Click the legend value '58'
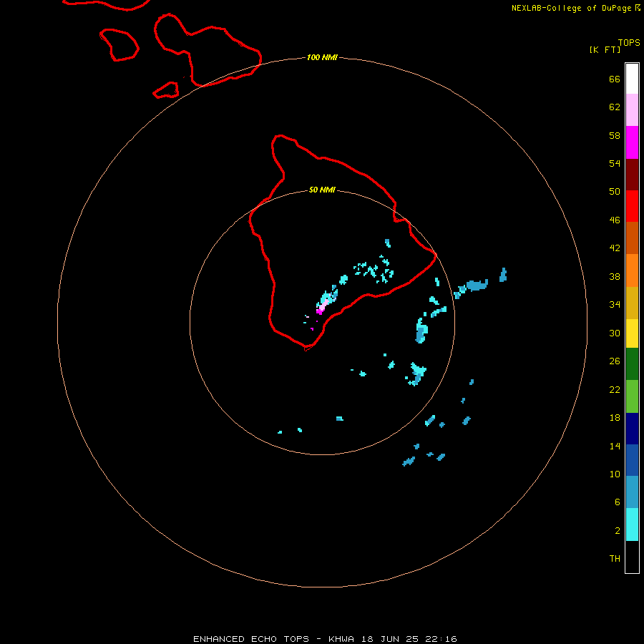The image size is (644, 644). (x=615, y=135)
